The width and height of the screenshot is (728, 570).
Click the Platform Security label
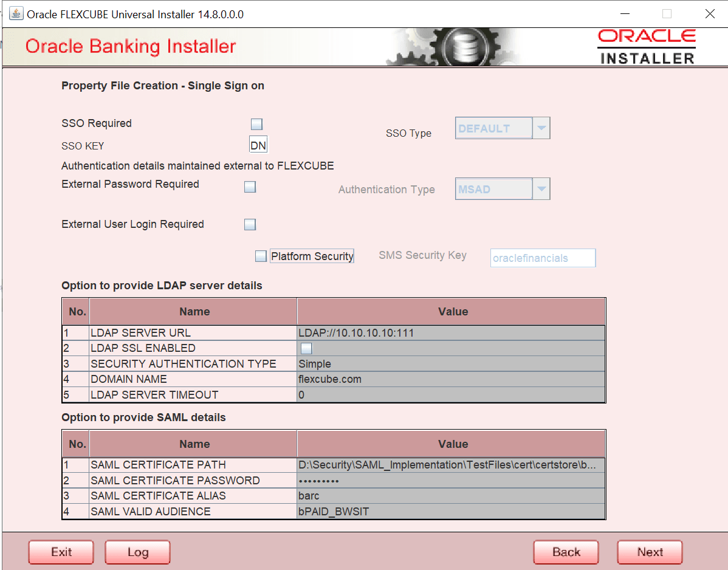click(312, 256)
